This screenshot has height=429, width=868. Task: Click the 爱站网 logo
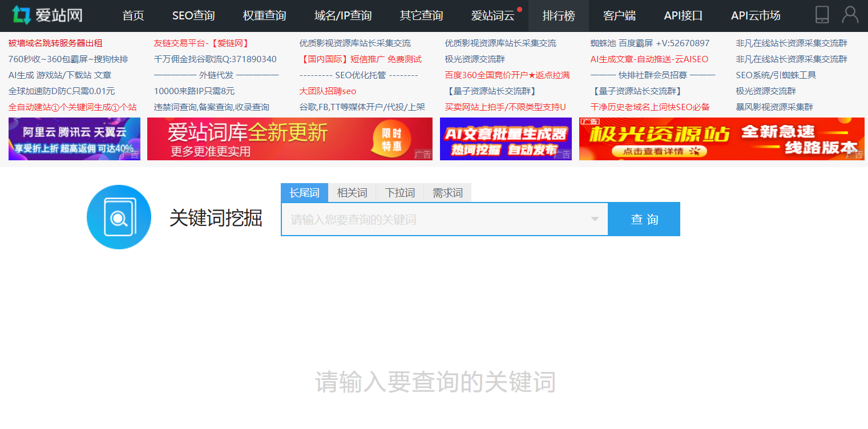[47, 15]
